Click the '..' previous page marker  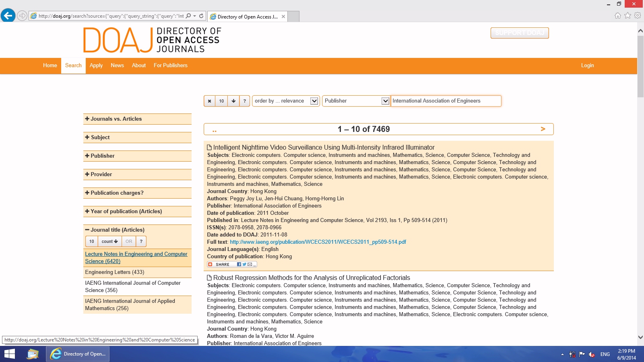coord(215,130)
